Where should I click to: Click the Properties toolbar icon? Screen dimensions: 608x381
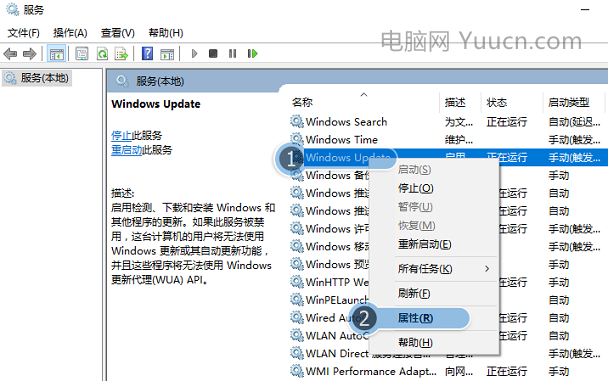click(81, 53)
